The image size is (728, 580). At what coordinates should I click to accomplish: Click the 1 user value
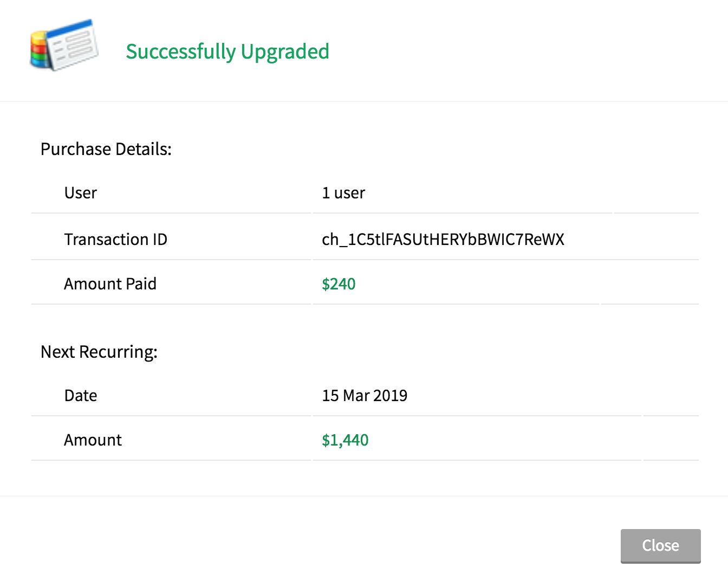point(343,193)
